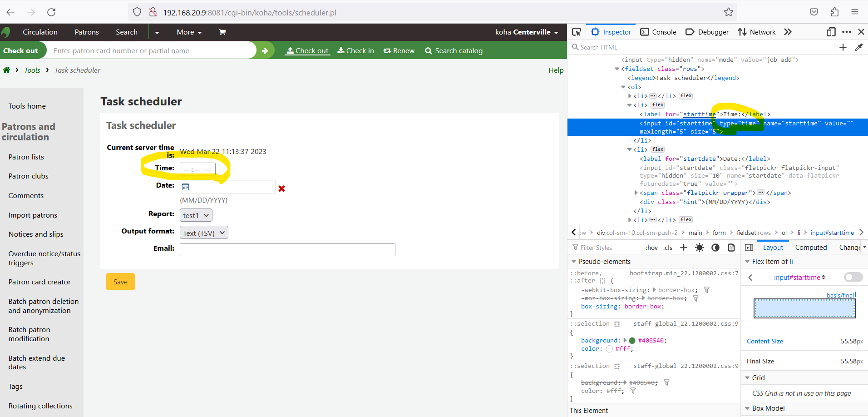Image resolution: width=868 pixels, height=417 pixels.
Task: Toggle the .cls class panel button
Action: tap(668, 248)
